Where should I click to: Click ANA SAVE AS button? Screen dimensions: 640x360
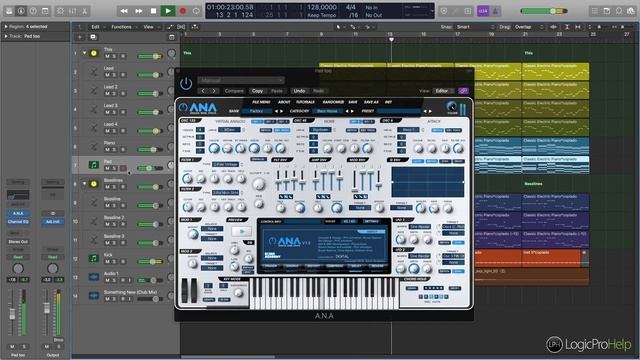pos(371,102)
